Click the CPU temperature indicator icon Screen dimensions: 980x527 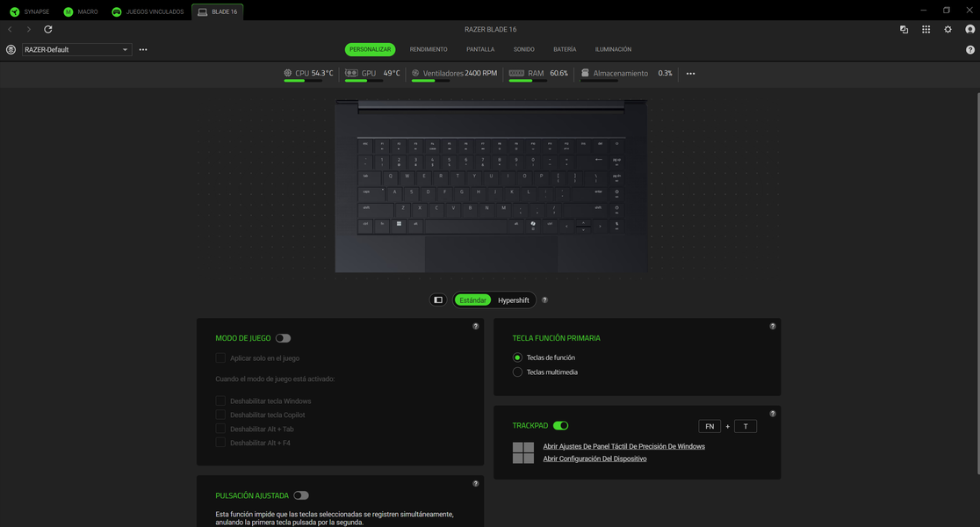[x=287, y=73]
